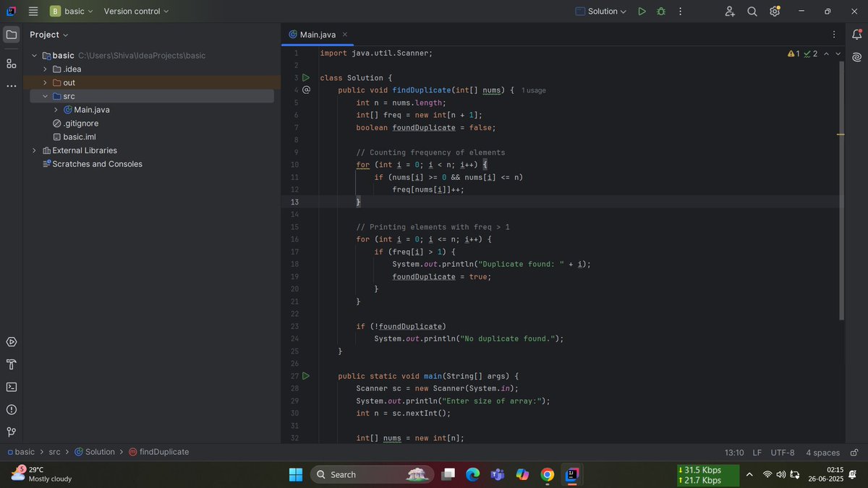Open the Project view dropdown

point(49,35)
